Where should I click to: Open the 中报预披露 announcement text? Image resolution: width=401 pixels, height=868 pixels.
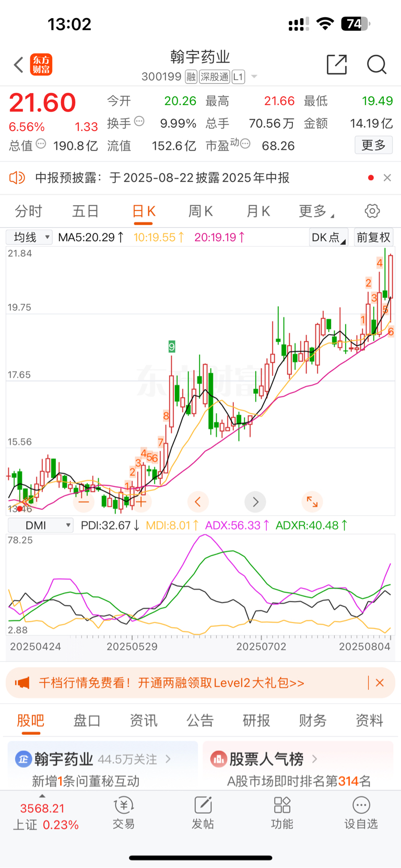[162, 178]
